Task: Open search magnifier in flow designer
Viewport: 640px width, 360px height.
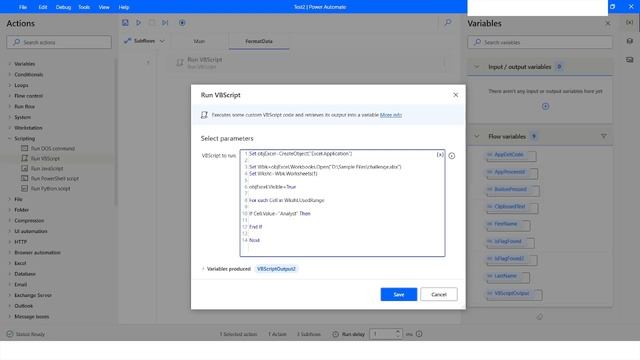Action: (x=448, y=23)
